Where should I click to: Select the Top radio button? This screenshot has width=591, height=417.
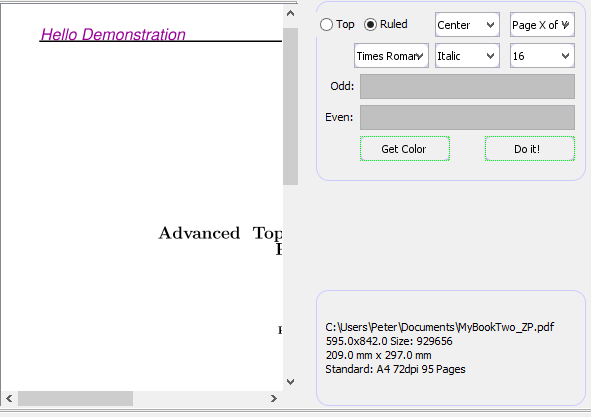coord(326,25)
